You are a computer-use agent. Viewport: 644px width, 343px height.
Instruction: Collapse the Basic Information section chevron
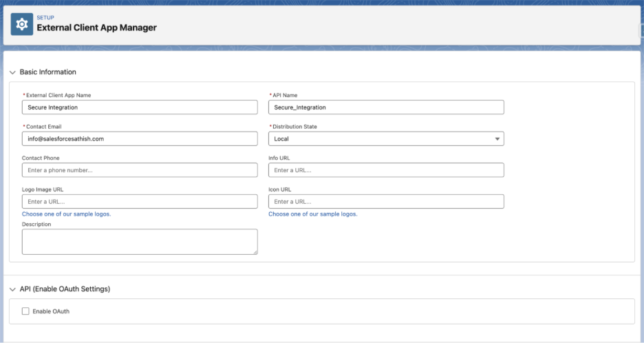pyautogui.click(x=12, y=72)
